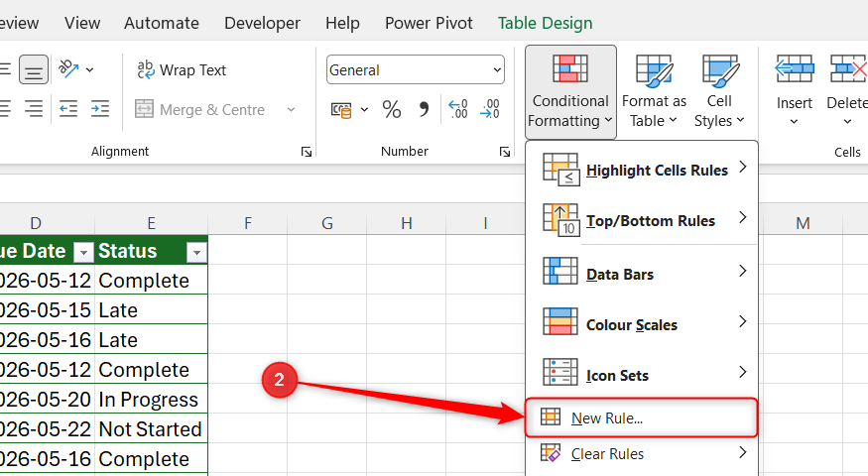Click the Status header cell

coord(151,251)
